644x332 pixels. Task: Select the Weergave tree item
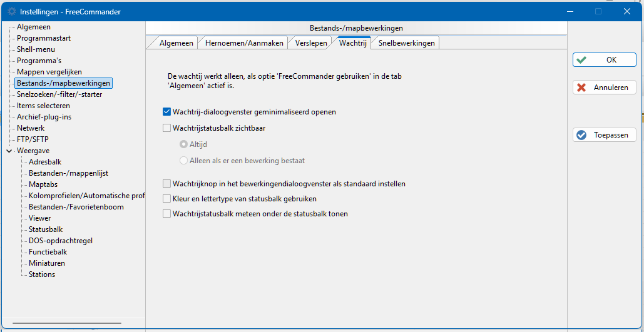33,151
